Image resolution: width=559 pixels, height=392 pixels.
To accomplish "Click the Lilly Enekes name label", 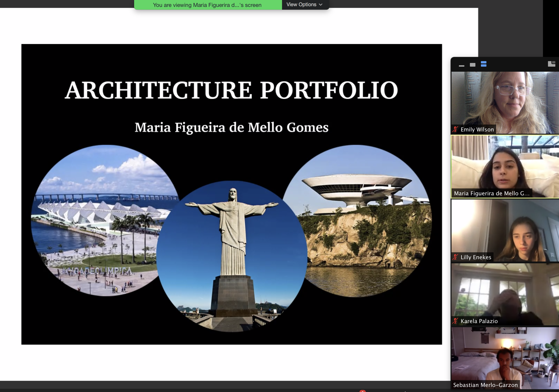I will click(x=476, y=257).
